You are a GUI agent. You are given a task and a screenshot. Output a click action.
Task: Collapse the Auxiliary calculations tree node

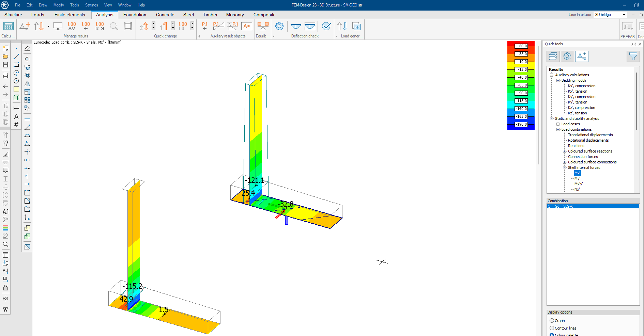click(551, 75)
